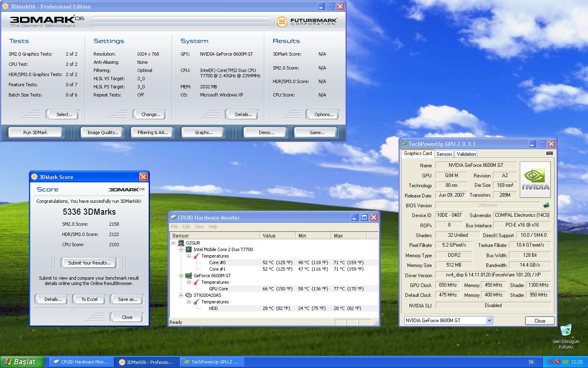Open the View menu in Hardware Monitor
Viewport: 588px width, 368px height.
coord(199,227)
